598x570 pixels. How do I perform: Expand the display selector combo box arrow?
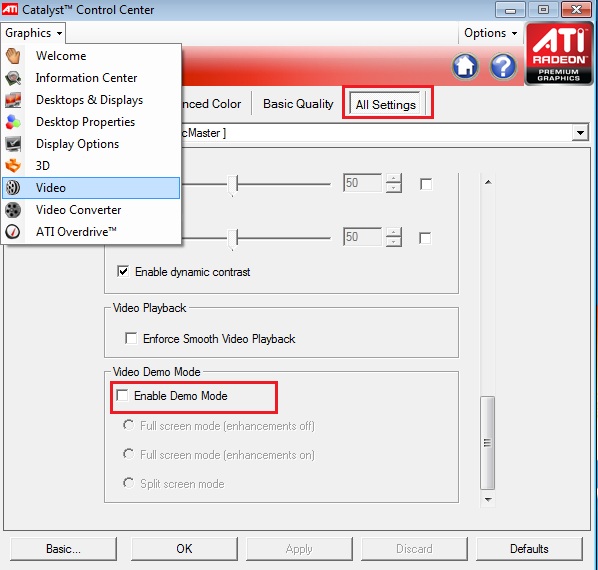point(580,133)
